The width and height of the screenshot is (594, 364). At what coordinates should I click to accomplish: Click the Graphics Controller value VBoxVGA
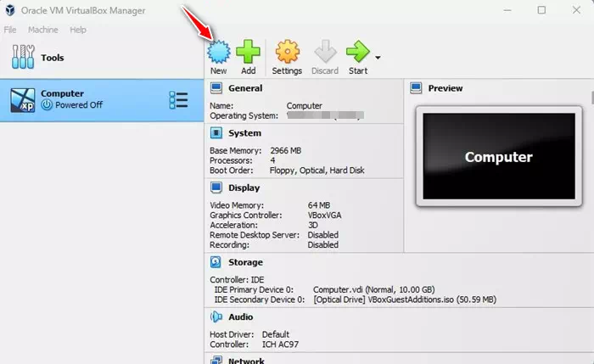click(x=324, y=216)
